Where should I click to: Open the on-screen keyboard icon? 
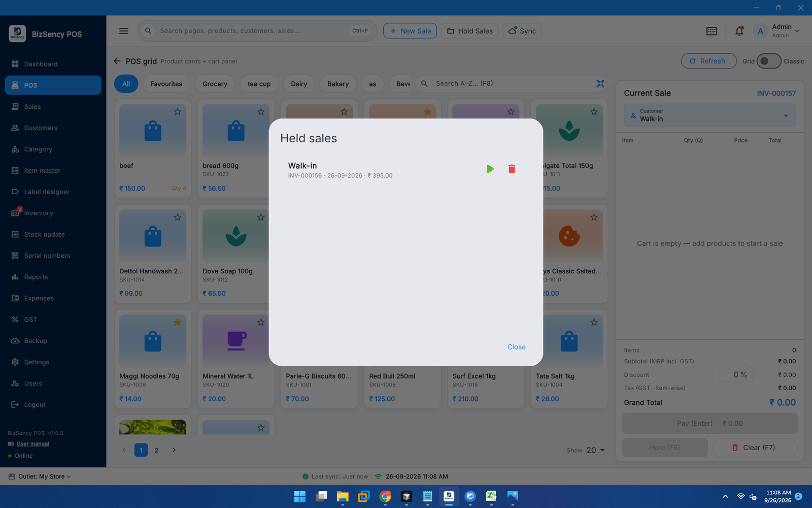click(x=712, y=31)
